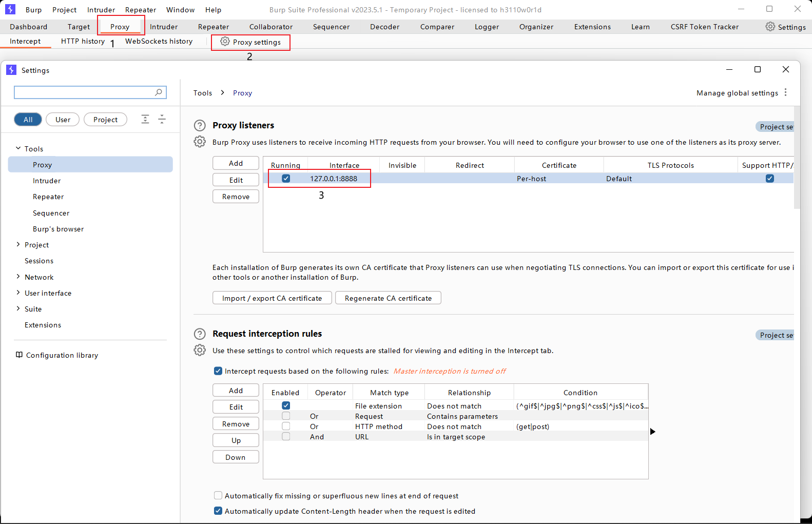Viewport: 812px width, 524px height.
Task: Select Burp's browser in the tree
Action: click(x=58, y=229)
